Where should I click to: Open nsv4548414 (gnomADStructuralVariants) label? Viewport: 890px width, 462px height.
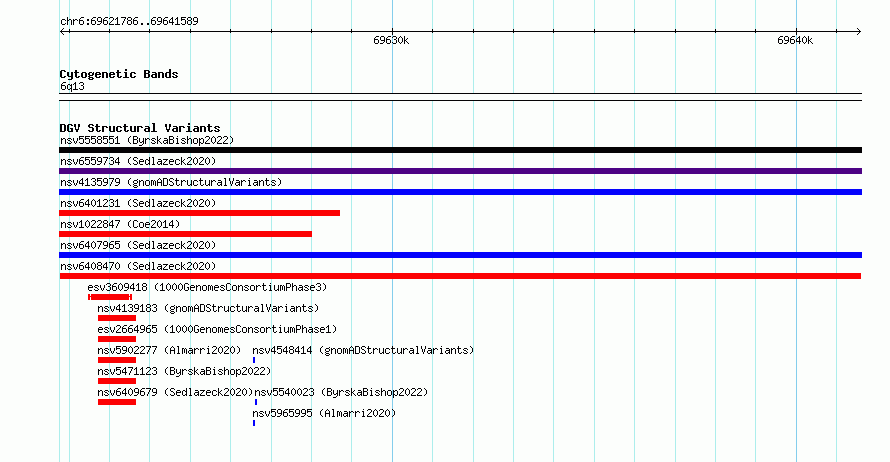pyautogui.click(x=363, y=350)
